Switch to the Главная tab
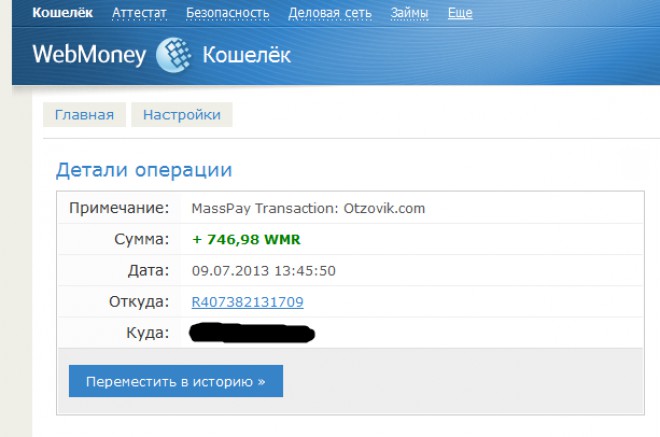 click(84, 115)
